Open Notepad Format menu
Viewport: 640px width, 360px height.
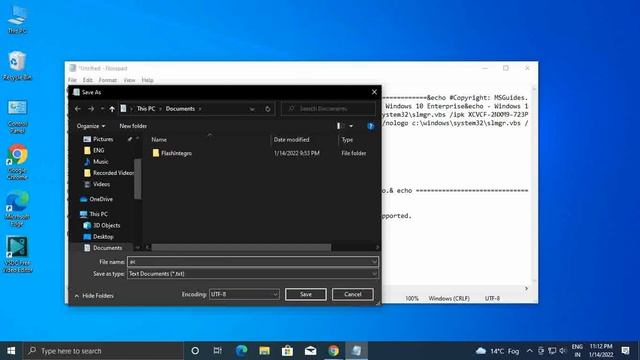pyautogui.click(x=107, y=80)
